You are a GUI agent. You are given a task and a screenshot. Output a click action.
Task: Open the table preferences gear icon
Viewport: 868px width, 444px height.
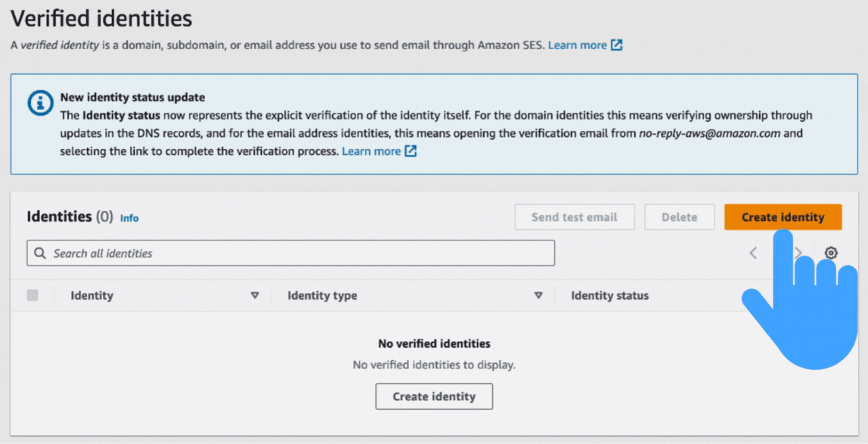coord(831,253)
